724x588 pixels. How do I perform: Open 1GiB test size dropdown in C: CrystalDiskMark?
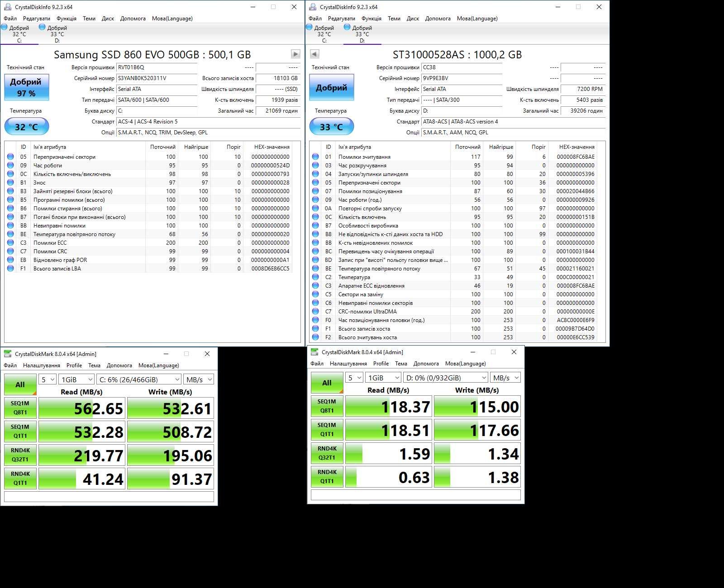click(76, 379)
